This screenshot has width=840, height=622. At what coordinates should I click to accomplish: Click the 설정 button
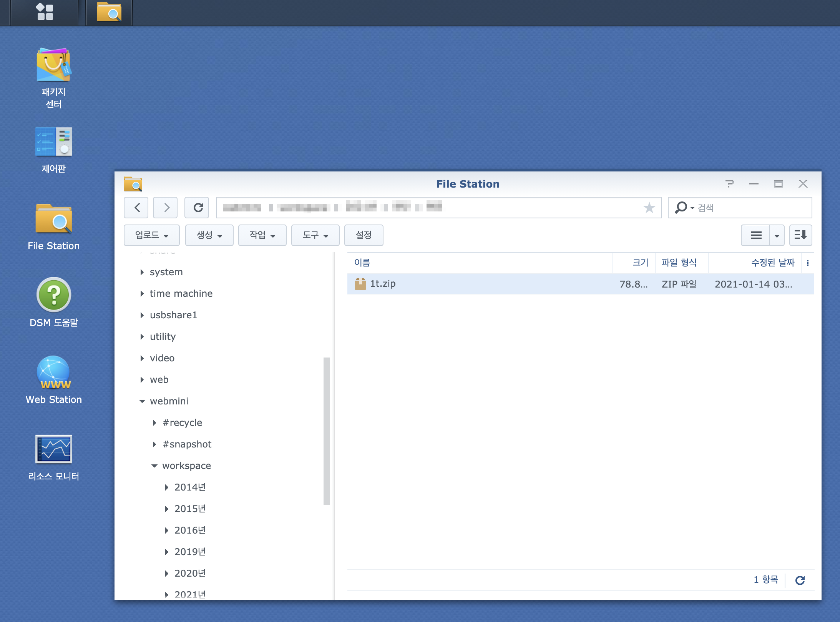click(364, 235)
